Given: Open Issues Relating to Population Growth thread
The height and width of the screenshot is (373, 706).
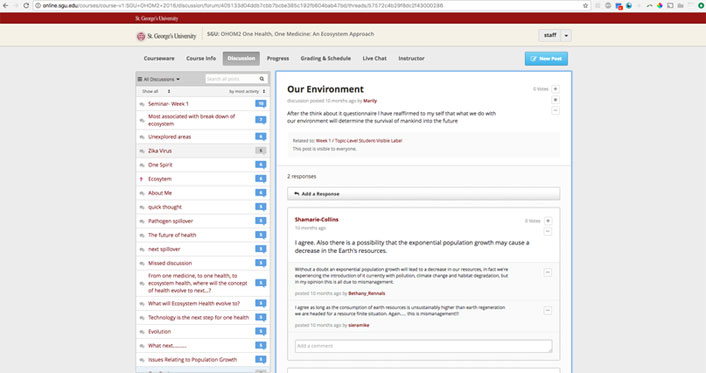Looking at the screenshot, I should (x=192, y=360).
